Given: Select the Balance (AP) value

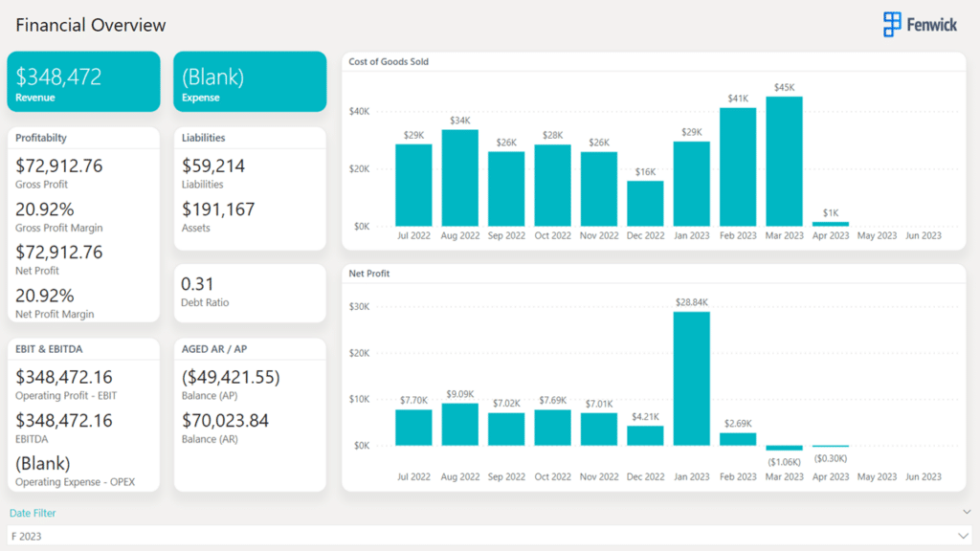Looking at the screenshot, I should point(231,377).
